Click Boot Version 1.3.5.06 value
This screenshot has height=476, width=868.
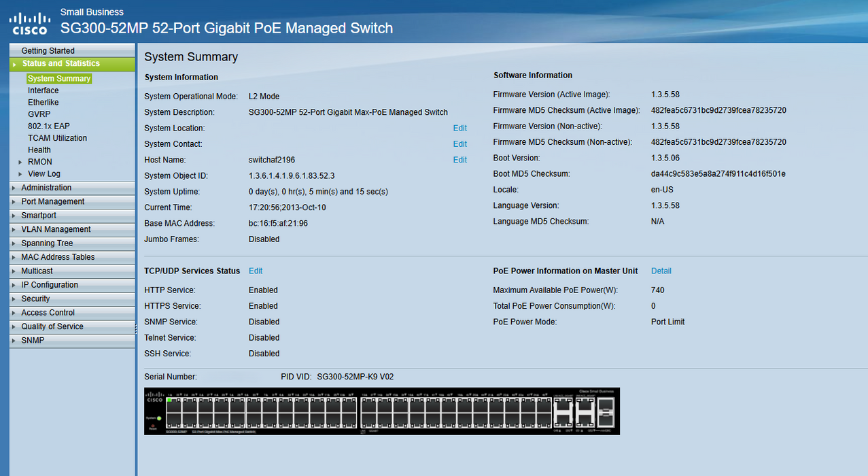665,158
